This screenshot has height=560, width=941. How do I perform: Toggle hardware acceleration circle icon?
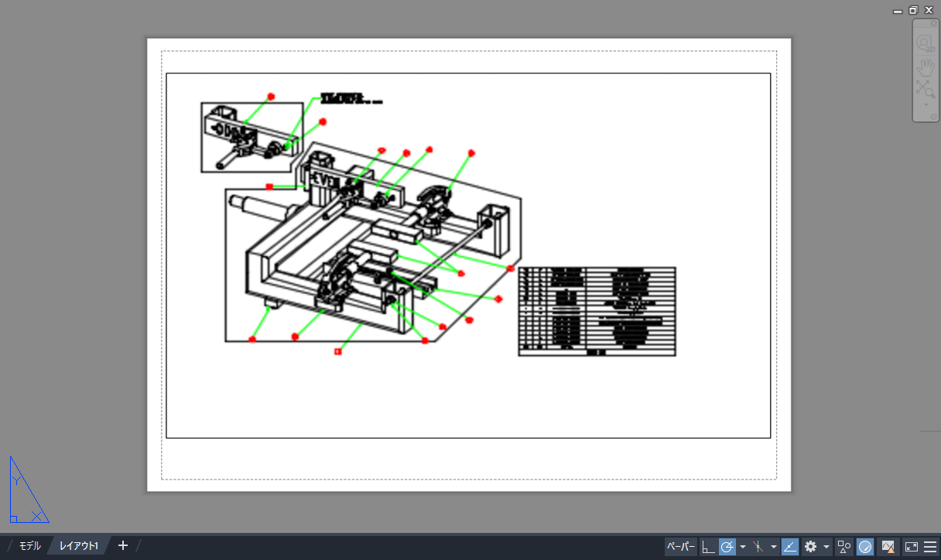(x=865, y=547)
